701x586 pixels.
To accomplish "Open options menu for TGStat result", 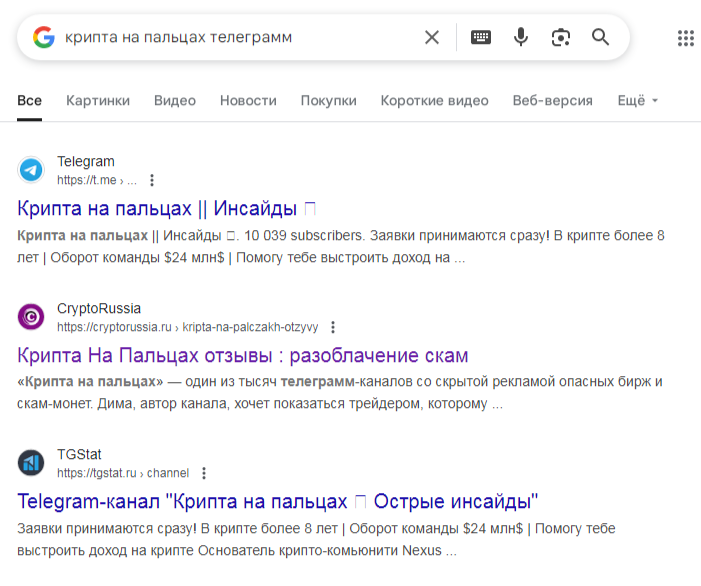I will (x=204, y=473).
